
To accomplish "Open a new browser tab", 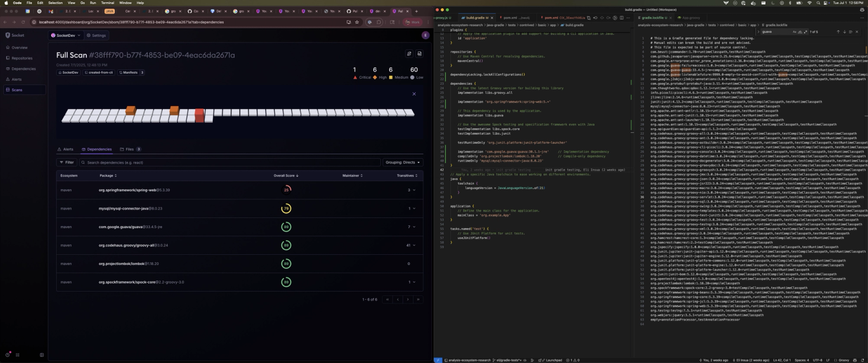I will point(417,11).
